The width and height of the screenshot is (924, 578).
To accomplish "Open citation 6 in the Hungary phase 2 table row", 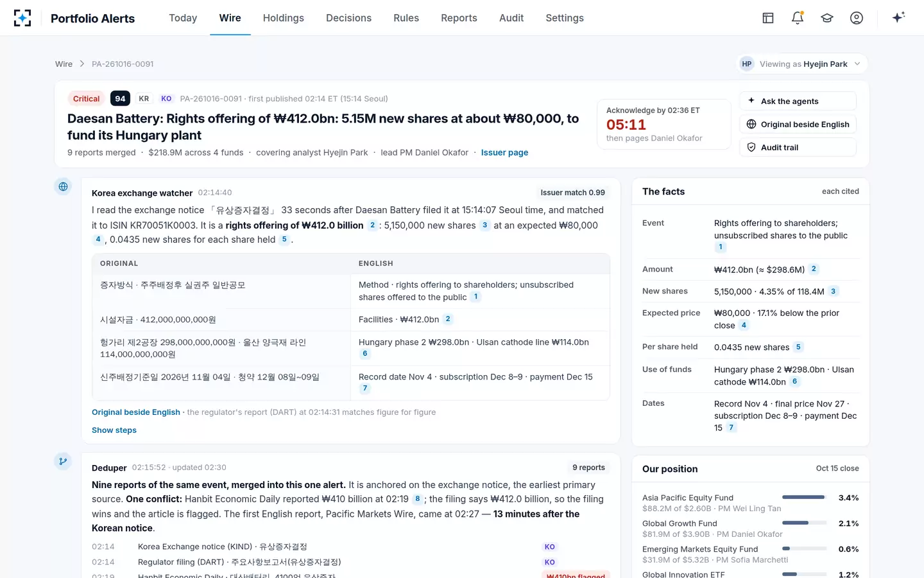I will [364, 354].
